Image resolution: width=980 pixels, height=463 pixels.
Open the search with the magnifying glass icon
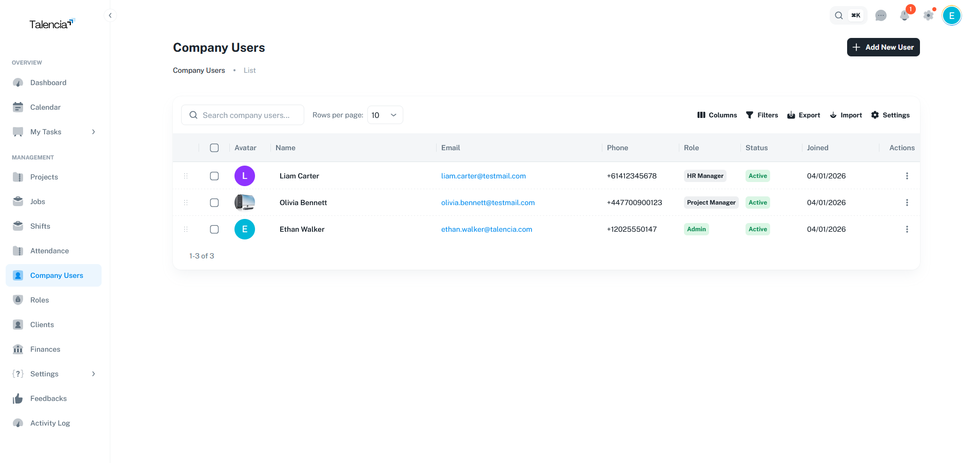coord(838,15)
